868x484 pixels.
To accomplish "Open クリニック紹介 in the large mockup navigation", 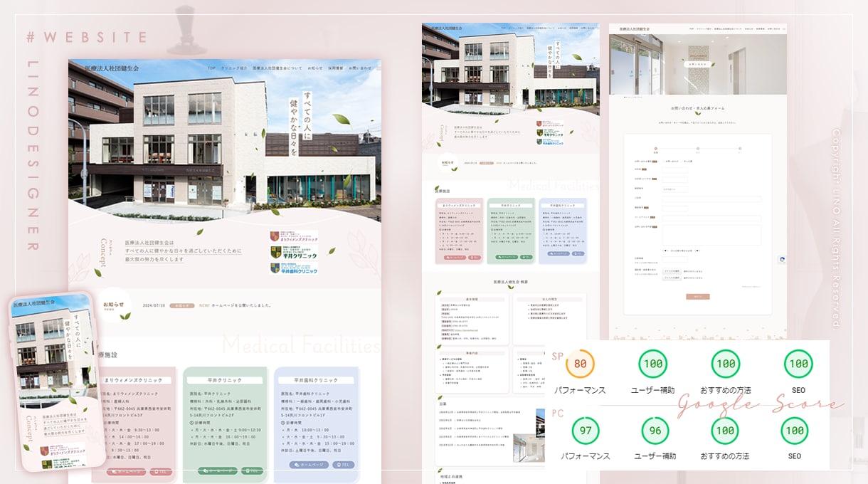I will 234,68.
